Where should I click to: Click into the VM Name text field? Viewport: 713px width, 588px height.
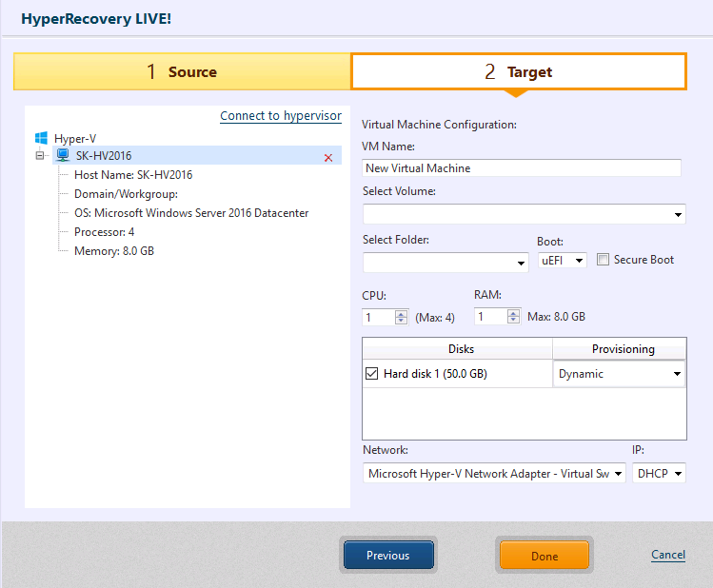[x=522, y=168]
